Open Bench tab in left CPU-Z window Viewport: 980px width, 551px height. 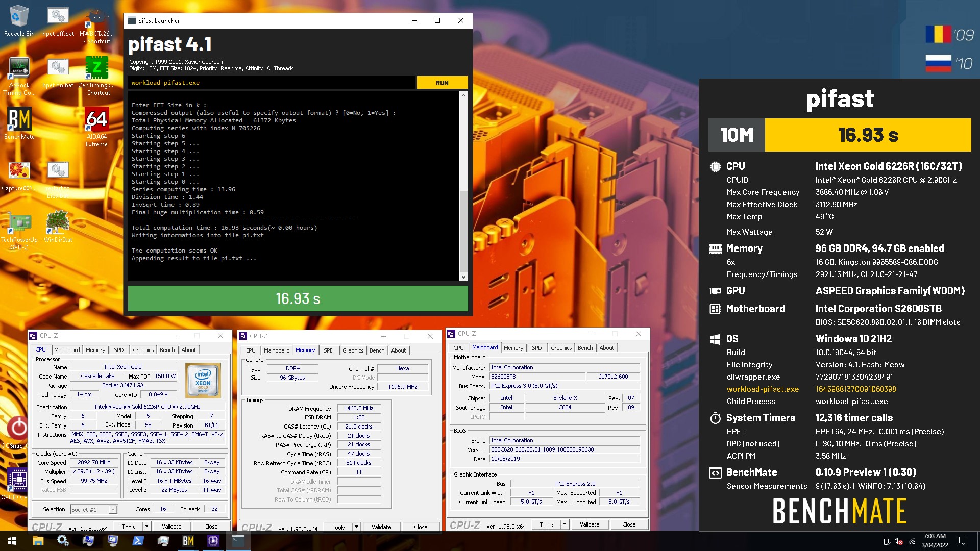(x=167, y=350)
